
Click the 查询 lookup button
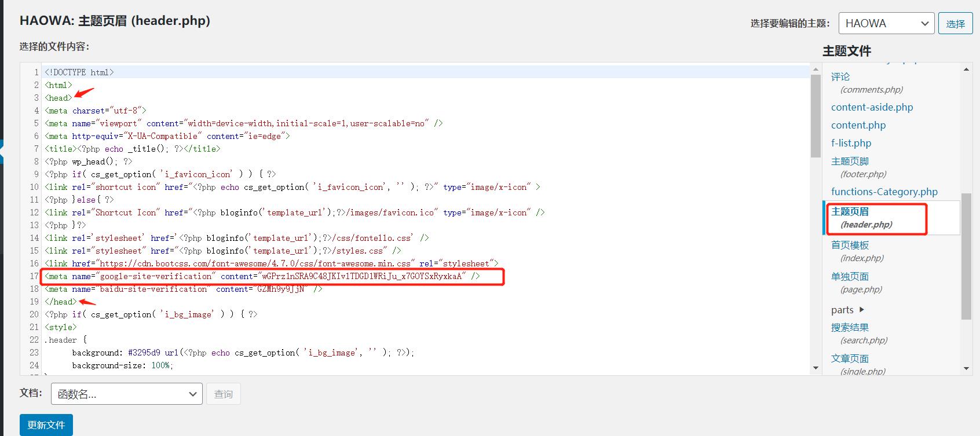click(223, 394)
